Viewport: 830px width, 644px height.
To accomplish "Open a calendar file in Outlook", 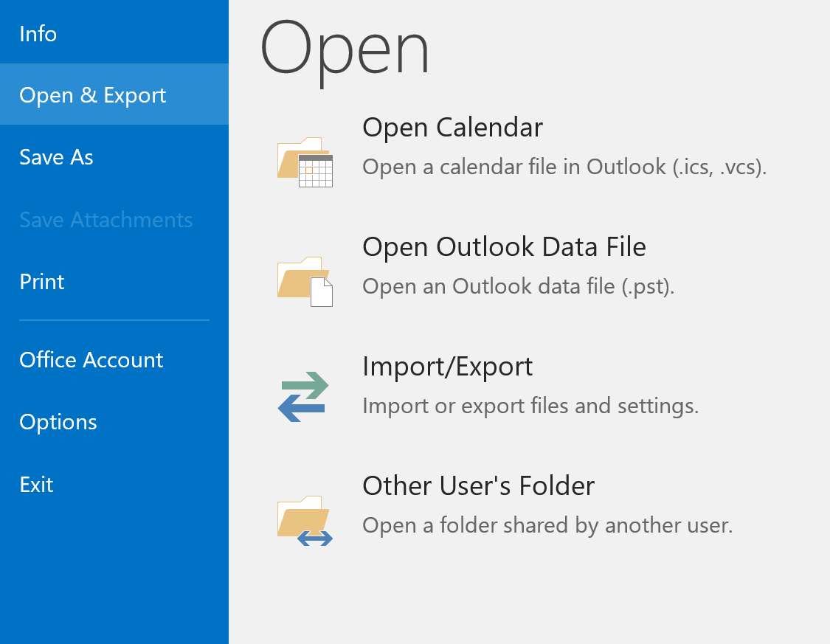I will (452, 127).
